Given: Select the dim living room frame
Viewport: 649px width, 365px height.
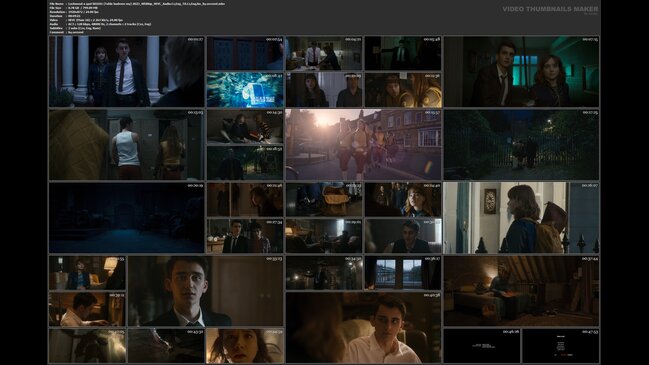Looking at the screenshot, I should tap(324, 236).
